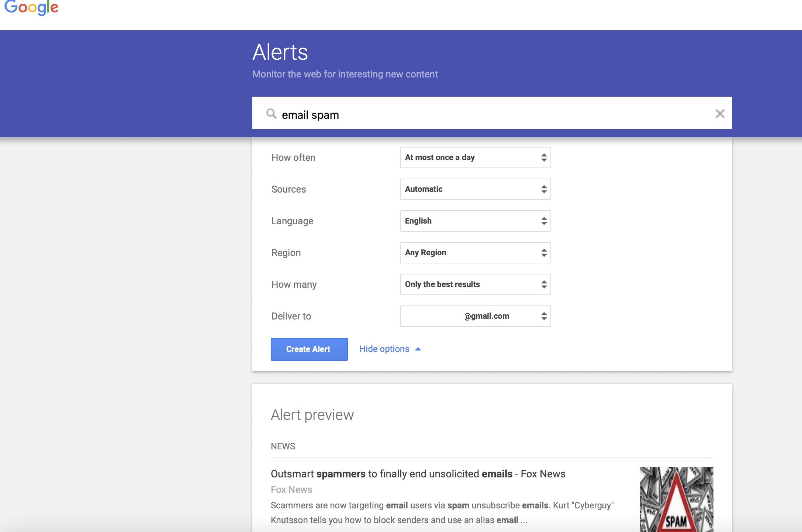Click the Alerts page title

(x=280, y=52)
